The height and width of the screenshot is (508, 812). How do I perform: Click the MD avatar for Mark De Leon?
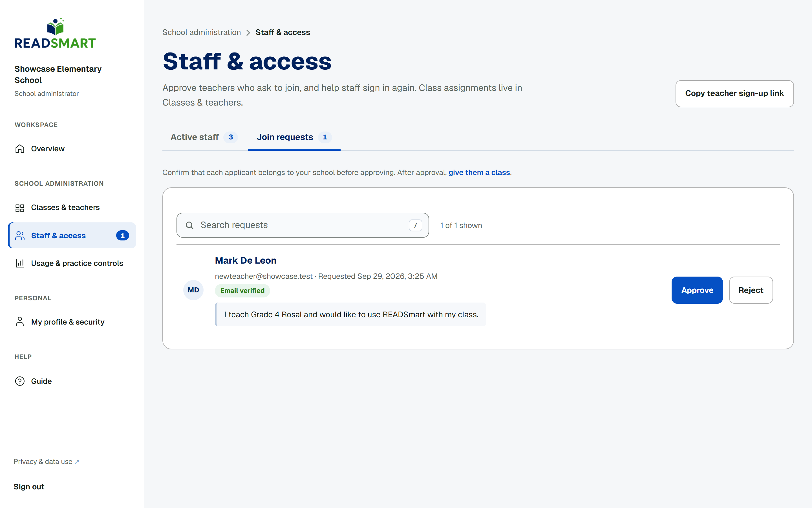pyautogui.click(x=193, y=290)
